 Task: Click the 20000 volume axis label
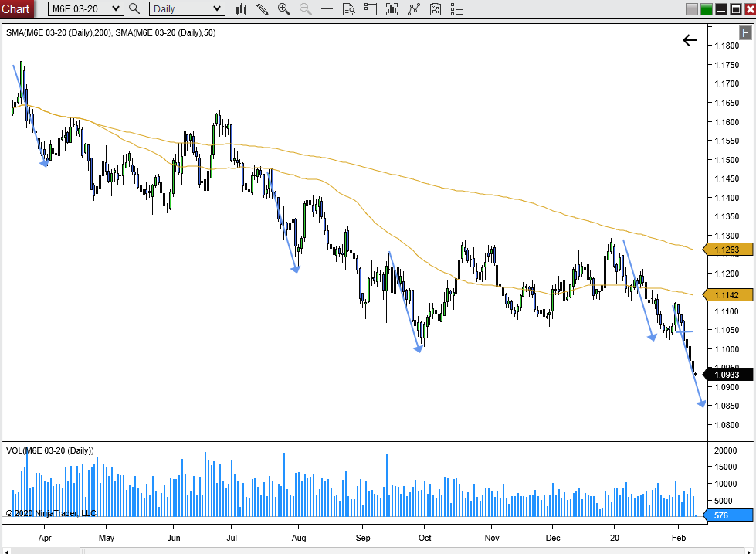pos(725,450)
